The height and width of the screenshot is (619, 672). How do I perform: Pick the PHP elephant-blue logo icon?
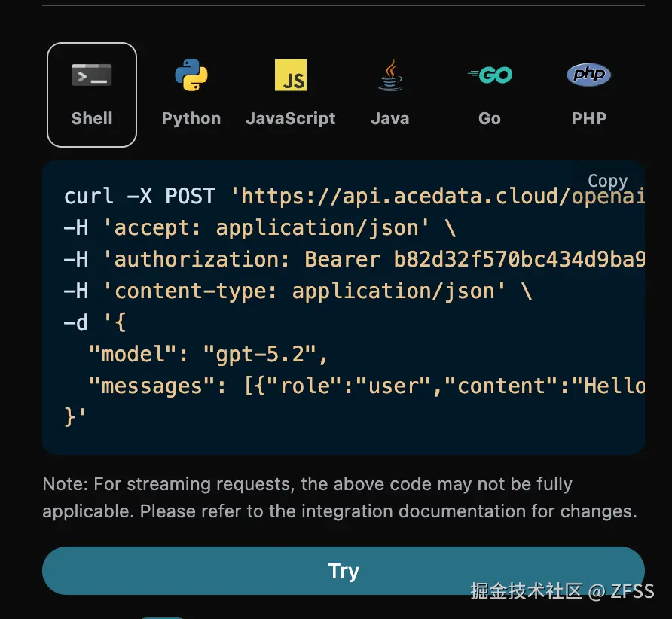[x=589, y=75]
